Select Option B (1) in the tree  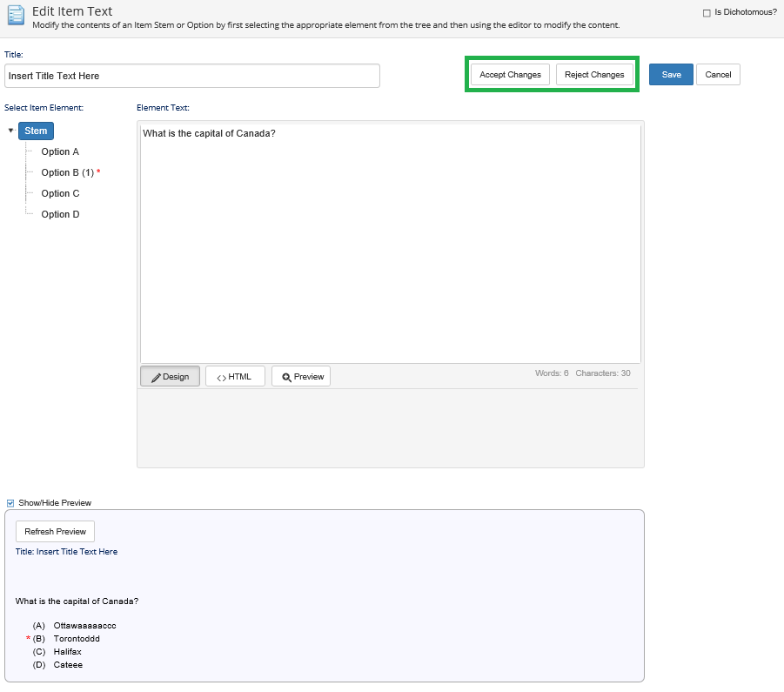(x=67, y=172)
